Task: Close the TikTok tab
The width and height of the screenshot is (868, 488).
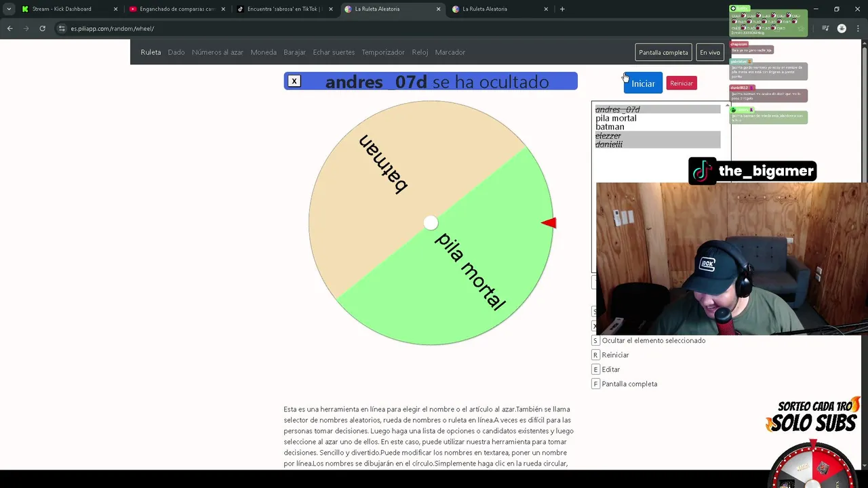Action: [330, 9]
